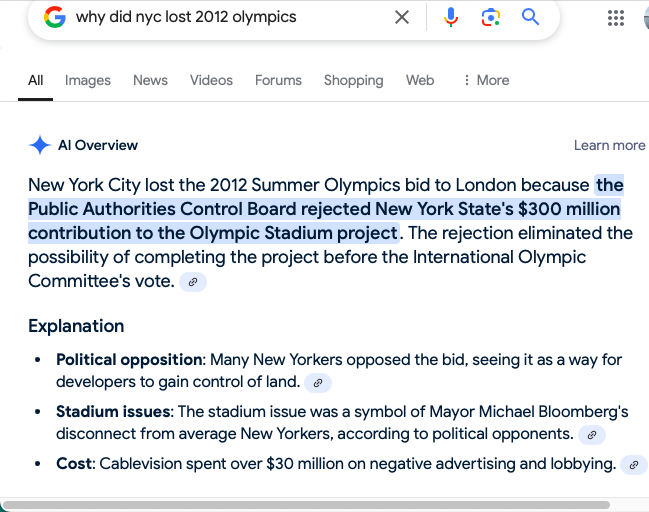Open source link for Stadium issues
The height and width of the screenshot is (512, 649).
point(592,435)
